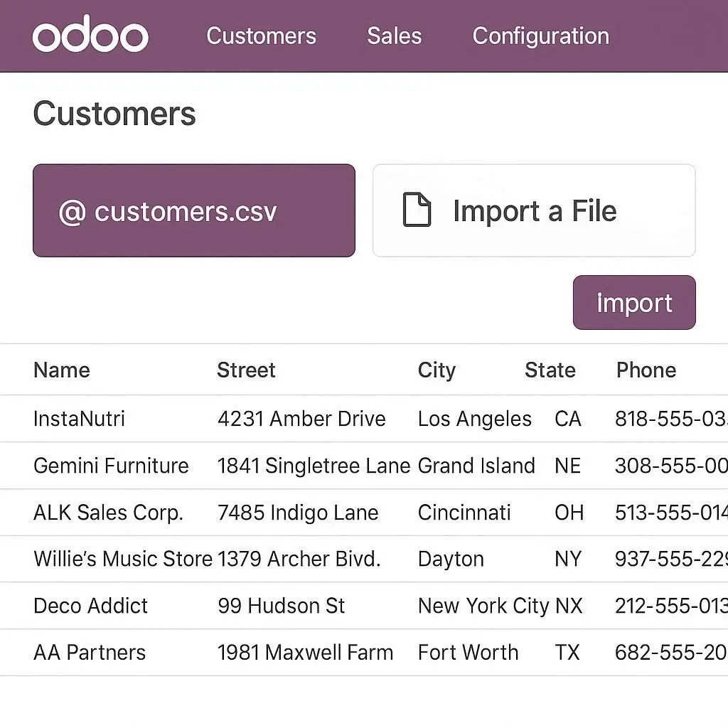The width and height of the screenshot is (728, 728).
Task: Open the Customers menu
Action: [261, 36]
